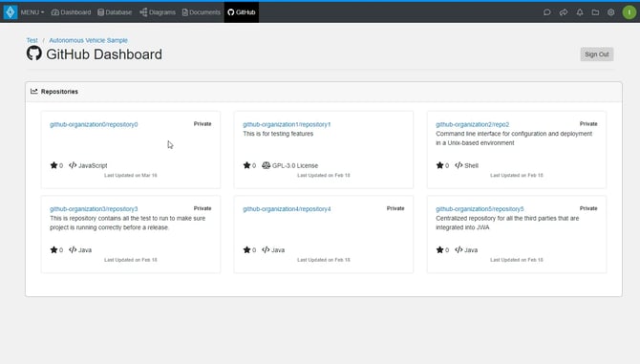Viewport: 640px width, 364px height.
Task: Click the license scale icon on repository1
Action: click(267, 165)
